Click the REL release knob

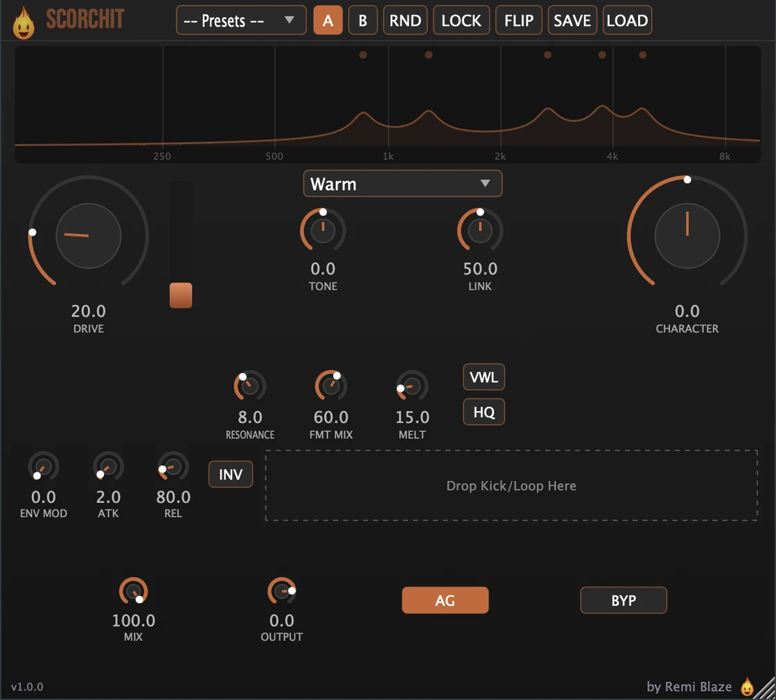(x=173, y=467)
